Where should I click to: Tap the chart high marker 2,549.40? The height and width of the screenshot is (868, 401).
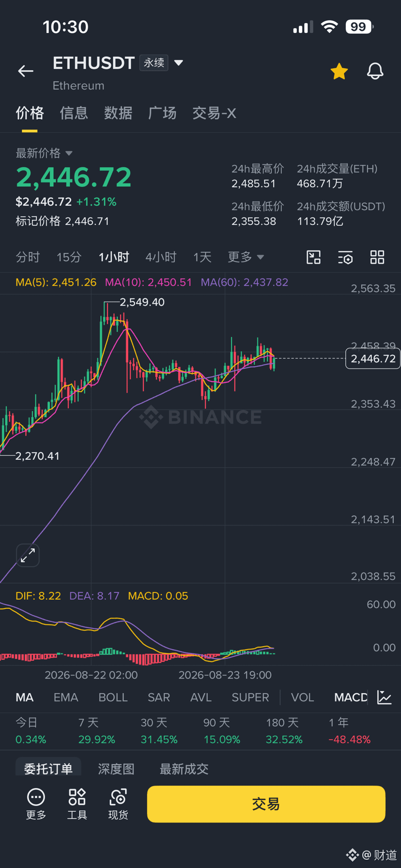(142, 302)
